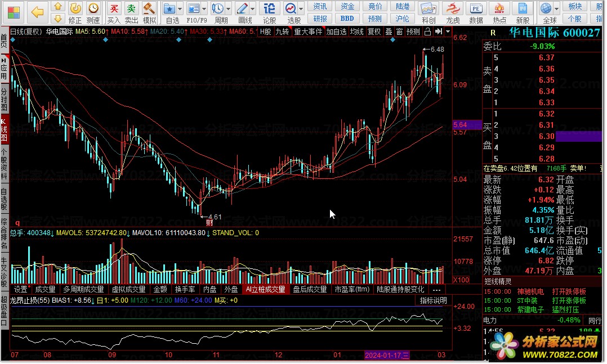Switch to previous stock with up arrow
This screenshot has height=364, width=607.
[58, 6]
